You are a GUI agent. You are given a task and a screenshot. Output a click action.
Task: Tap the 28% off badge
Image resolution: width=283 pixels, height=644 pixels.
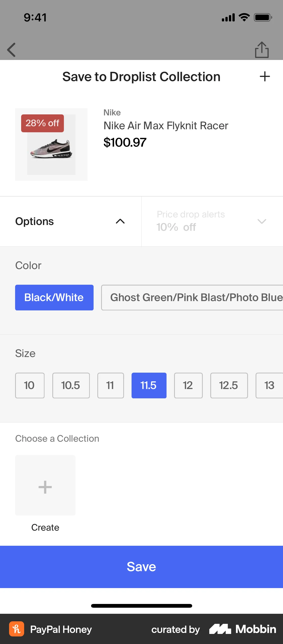43,123
